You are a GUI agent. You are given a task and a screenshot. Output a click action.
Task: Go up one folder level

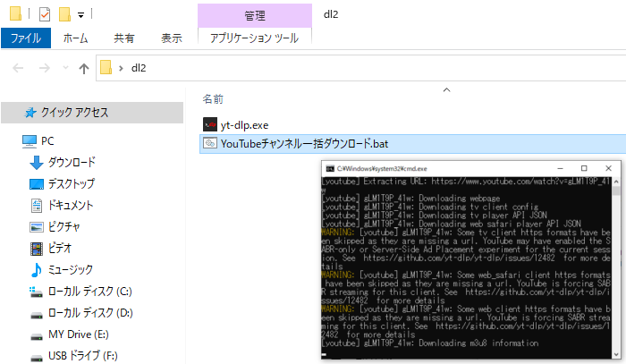point(84,69)
